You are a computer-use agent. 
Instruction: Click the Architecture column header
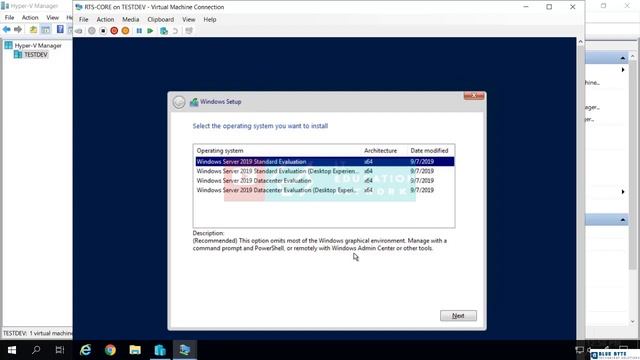tap(380, 151)
